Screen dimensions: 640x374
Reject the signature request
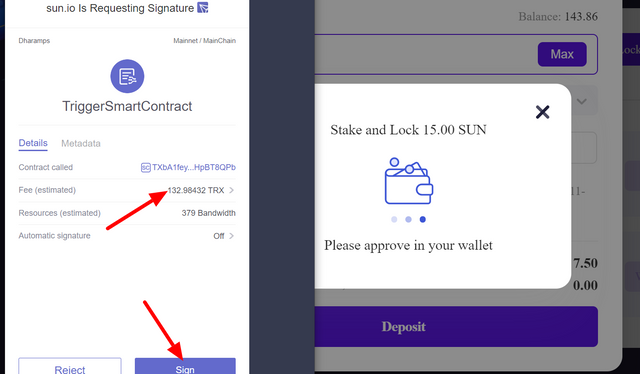point(70,366)
